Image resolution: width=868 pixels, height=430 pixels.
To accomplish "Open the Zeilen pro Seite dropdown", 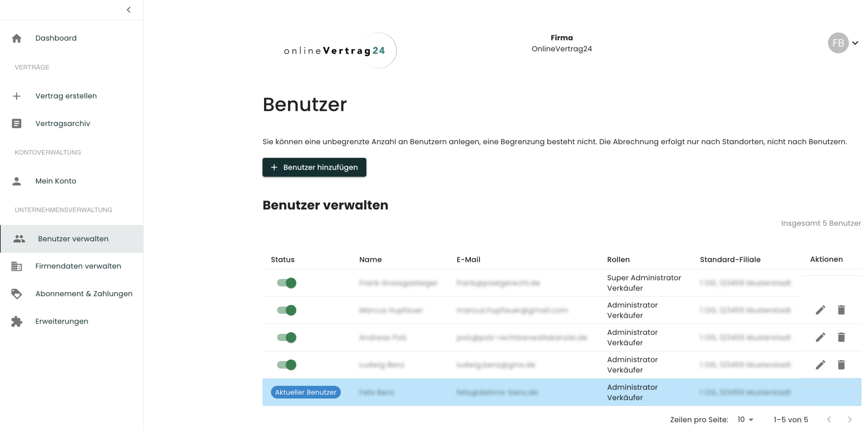I will point(744,419).
